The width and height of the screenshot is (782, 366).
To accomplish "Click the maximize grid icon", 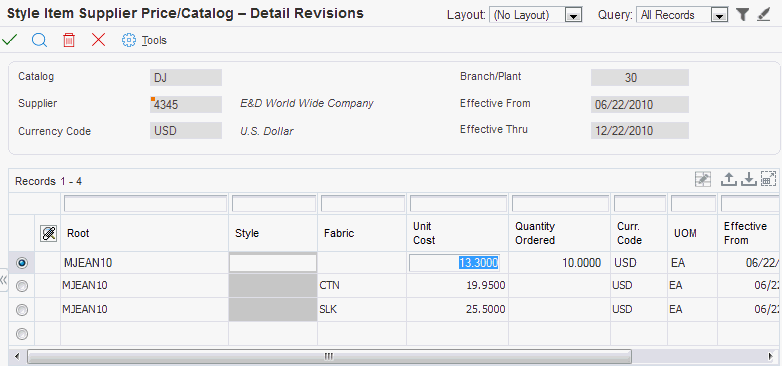I will pyautogui.click(x=769, y=180).
